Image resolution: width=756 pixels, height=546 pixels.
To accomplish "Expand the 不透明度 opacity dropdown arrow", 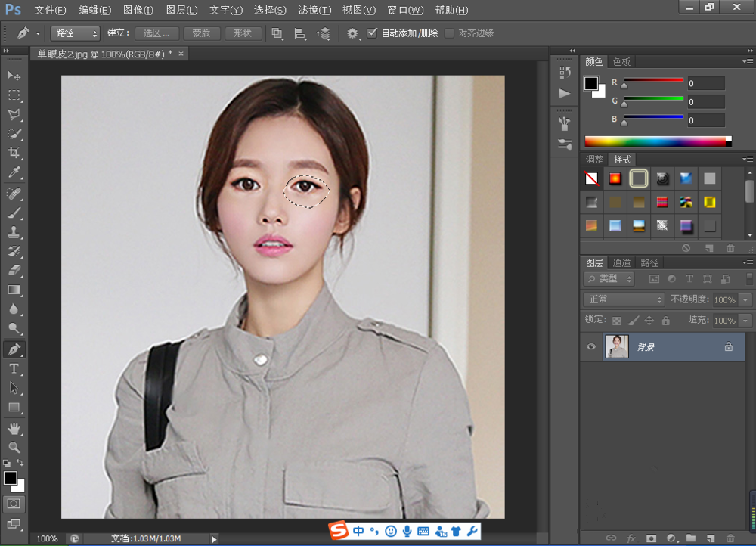I will pyautogui.click(x=745, y=300).
